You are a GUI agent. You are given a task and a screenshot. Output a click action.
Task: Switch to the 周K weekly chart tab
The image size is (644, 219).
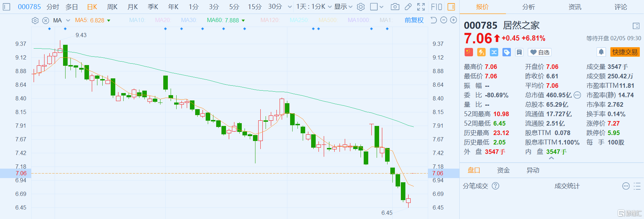(112, 7)
